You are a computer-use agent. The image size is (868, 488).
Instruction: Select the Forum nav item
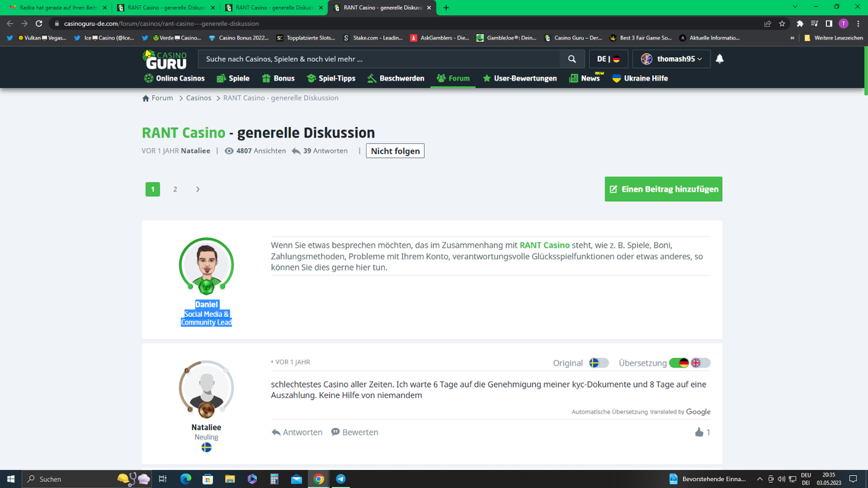coord(453,79)
